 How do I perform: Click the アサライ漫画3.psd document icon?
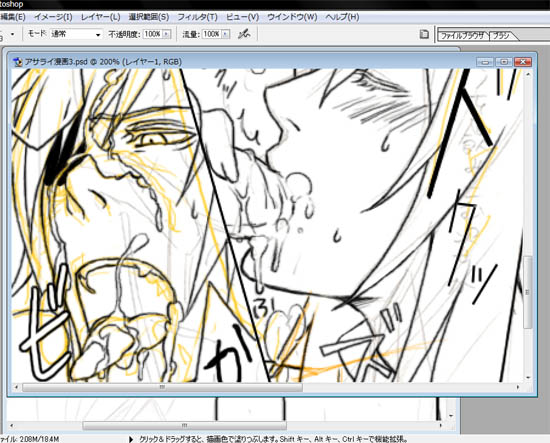point(18,62)
